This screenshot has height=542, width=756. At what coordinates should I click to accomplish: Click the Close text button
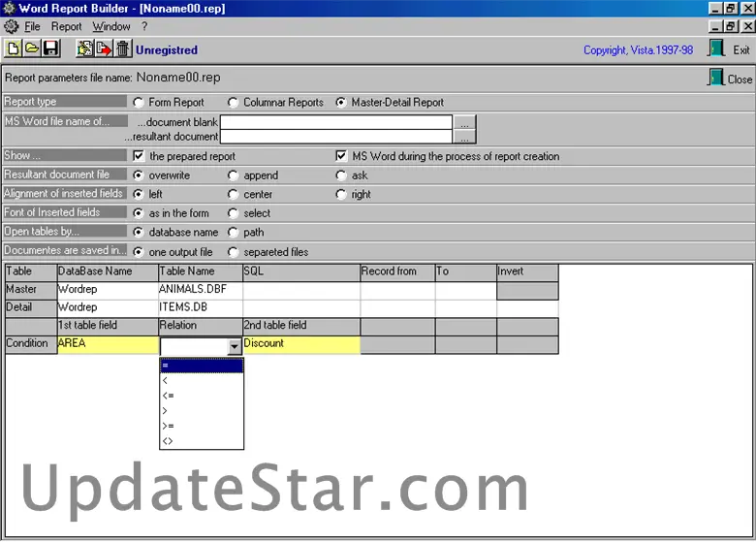click(740, 80)
